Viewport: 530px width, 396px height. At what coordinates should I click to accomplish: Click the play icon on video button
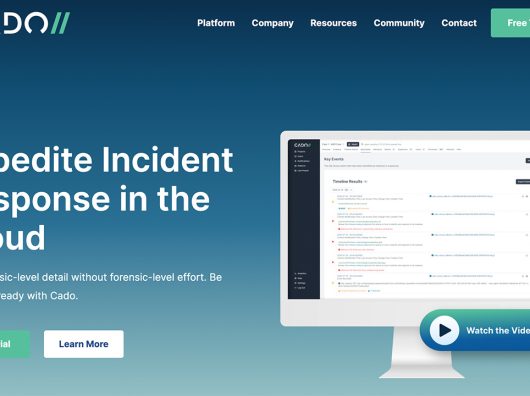[x=444, y=330]
